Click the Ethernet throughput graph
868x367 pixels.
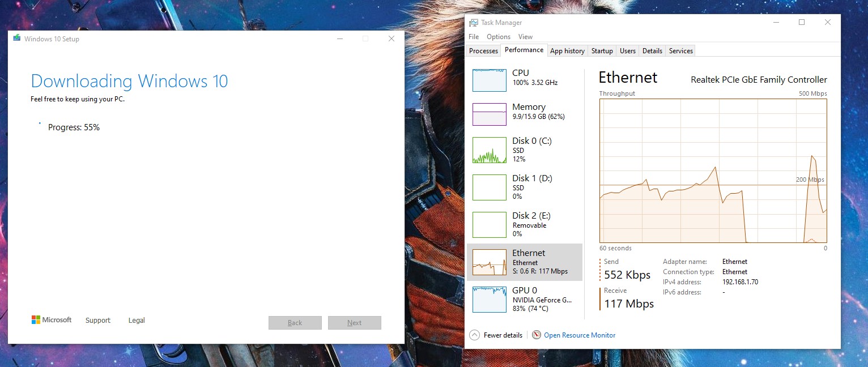point(713,170)
